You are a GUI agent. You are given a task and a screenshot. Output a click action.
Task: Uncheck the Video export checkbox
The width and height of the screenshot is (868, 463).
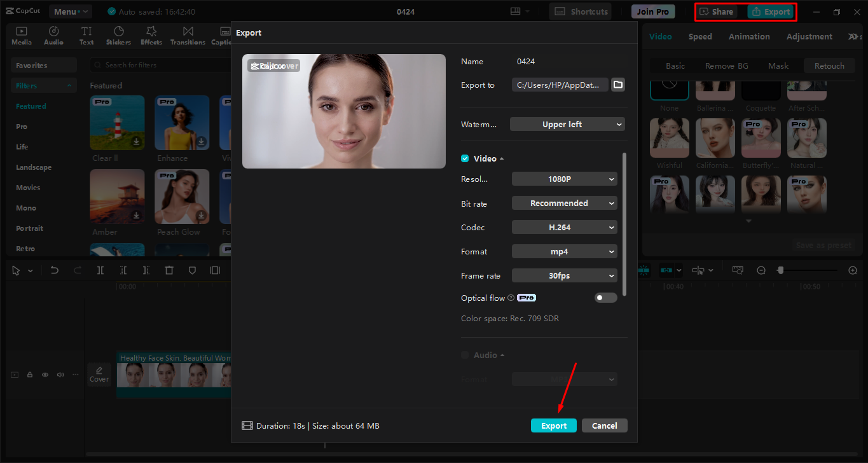pyautogui.click(x=464, y=158)
